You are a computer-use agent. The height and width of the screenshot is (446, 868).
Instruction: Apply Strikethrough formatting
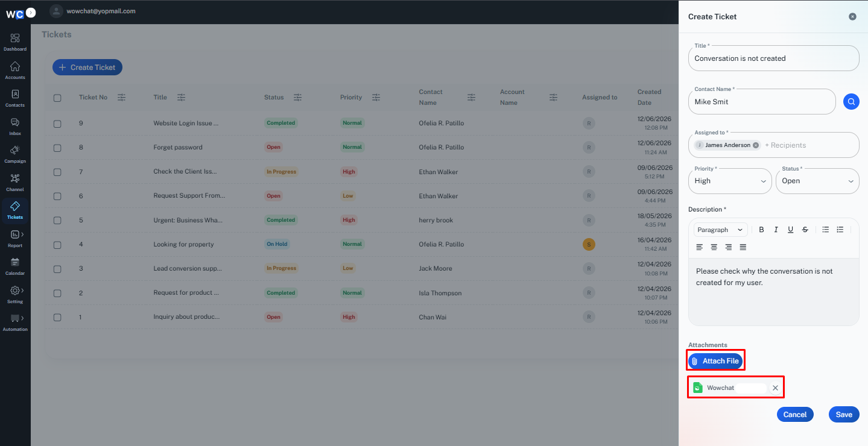pyautogui.click(x=805, y=230)
